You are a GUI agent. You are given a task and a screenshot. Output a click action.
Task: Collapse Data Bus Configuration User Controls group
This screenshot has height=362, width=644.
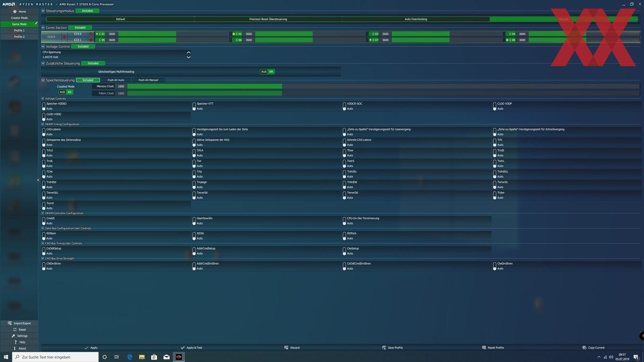tap(43, 228)
